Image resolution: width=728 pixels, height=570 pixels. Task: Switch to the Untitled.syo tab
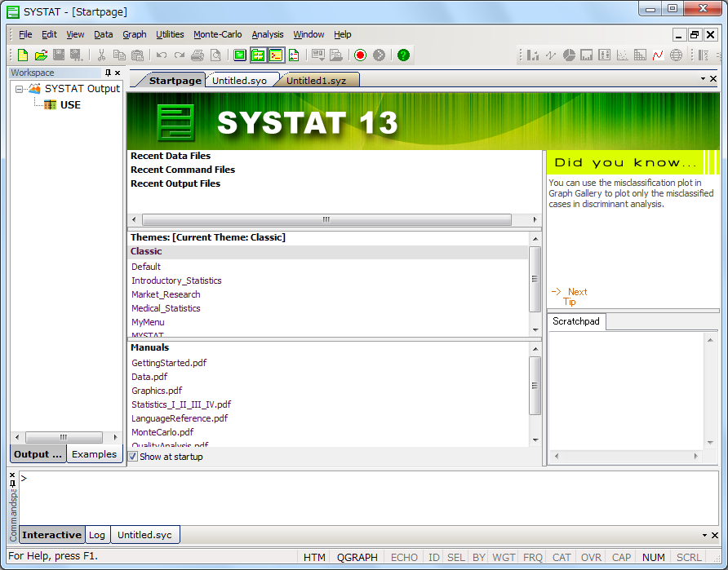pos(240,81)
